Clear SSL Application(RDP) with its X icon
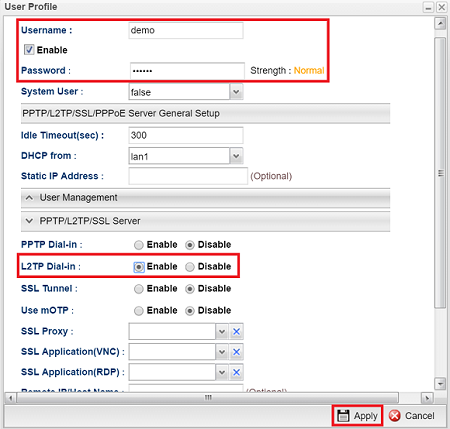The width and height of the screenshot is (450, 429). coord(236,372)
